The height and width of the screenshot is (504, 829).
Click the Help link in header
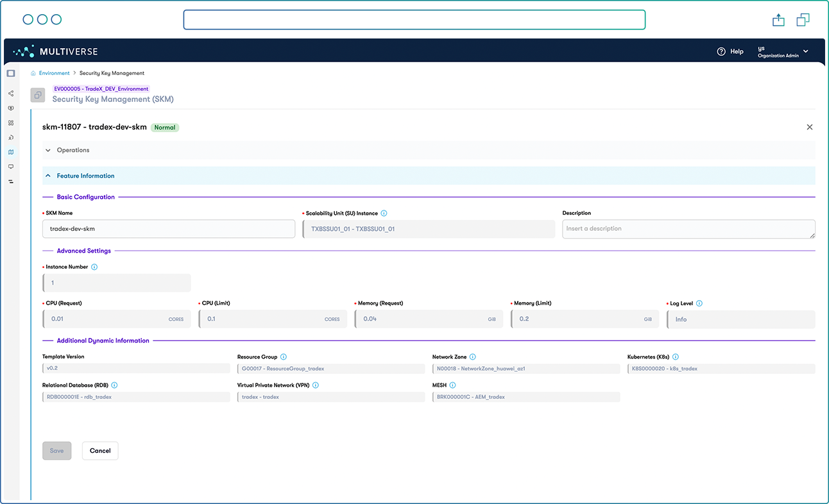(737, 51)
